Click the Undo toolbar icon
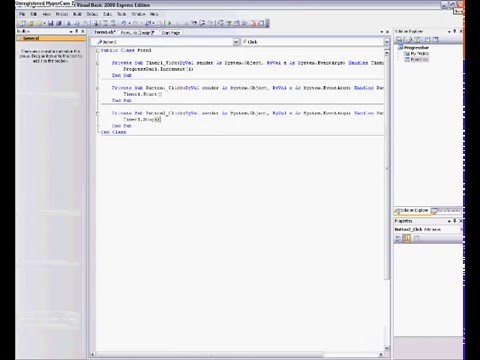This screenshot has height=360, width=480. pyautogui.click(x=124, y=23)
